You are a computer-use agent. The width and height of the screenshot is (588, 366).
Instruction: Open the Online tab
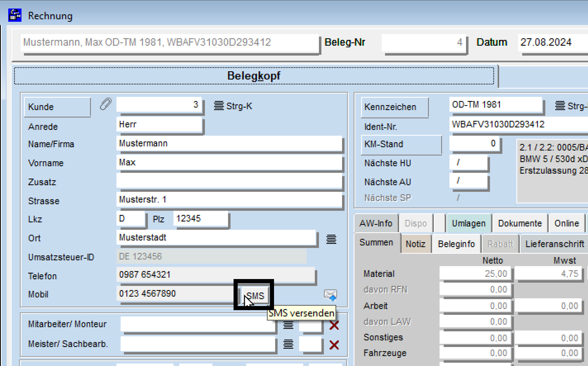(567, 223)
